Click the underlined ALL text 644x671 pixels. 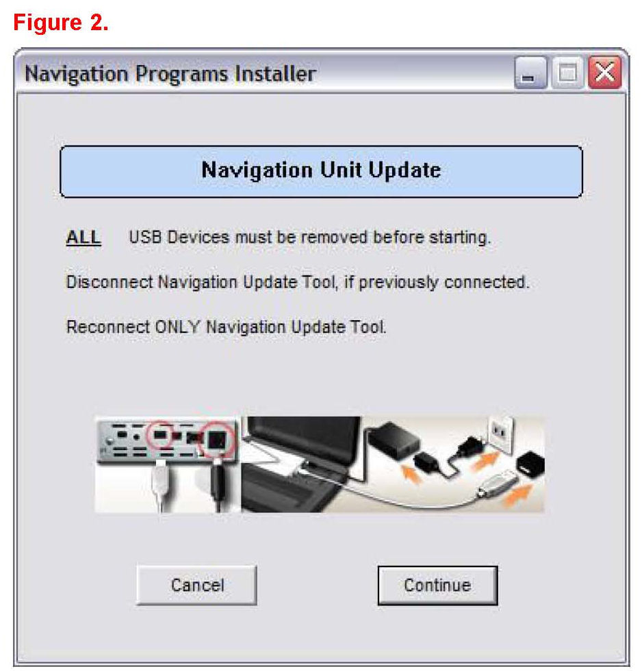83,237
